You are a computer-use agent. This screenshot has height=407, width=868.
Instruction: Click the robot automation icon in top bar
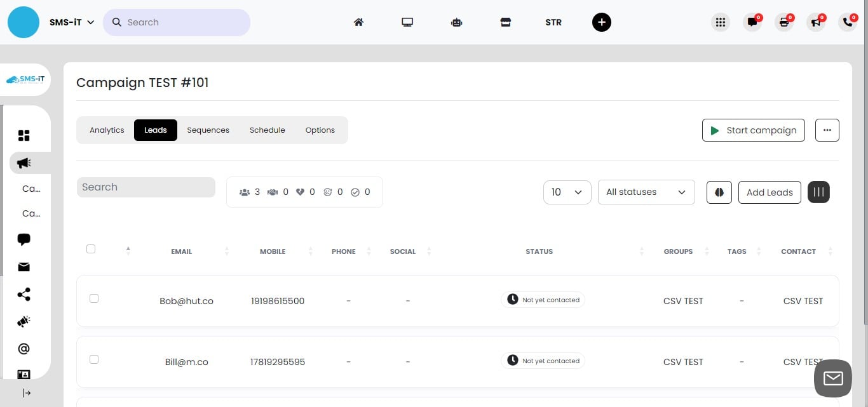point(456,22)
